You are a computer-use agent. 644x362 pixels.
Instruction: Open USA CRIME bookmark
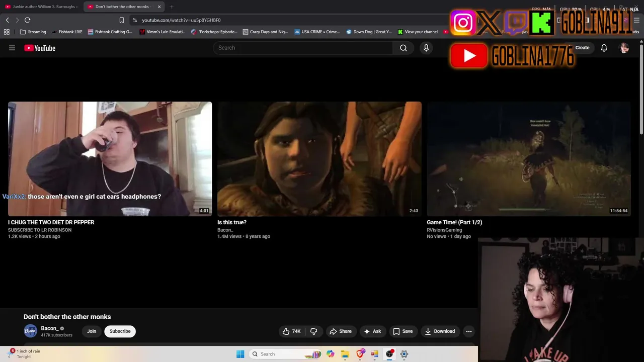pos(317,32)
